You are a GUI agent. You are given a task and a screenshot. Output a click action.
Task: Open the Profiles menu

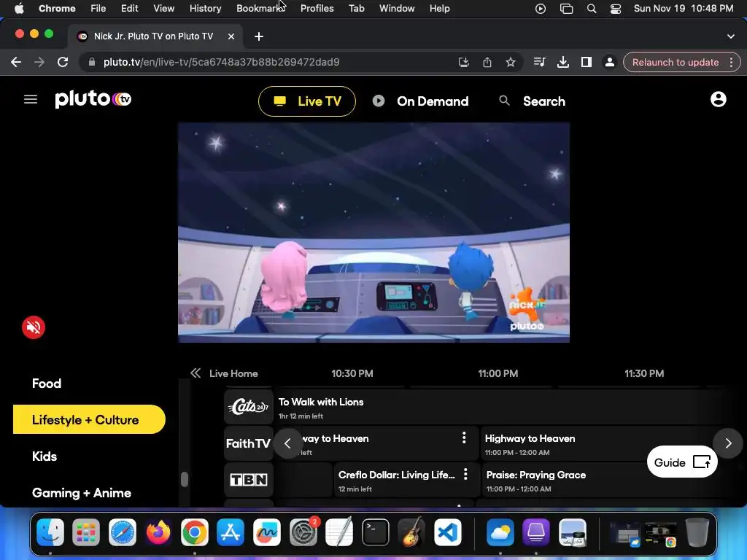click(x=317, y=8)
